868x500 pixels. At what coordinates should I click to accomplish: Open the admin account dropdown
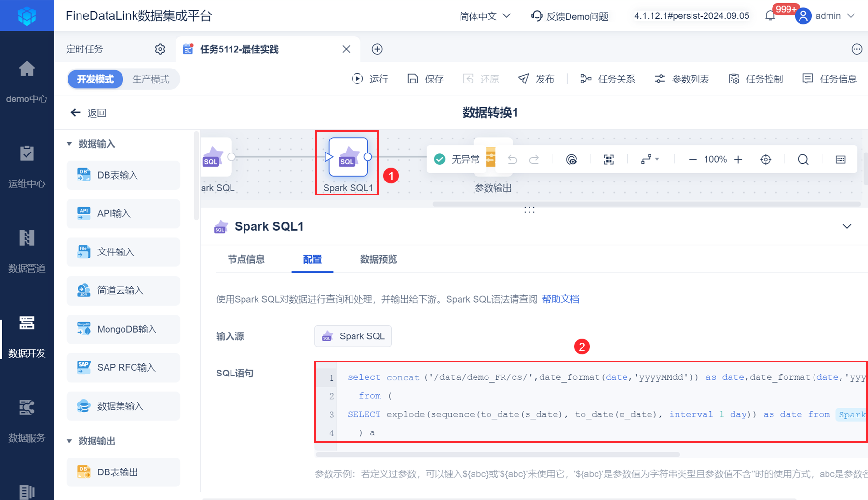pyautogui.click(x=835, y=16)
